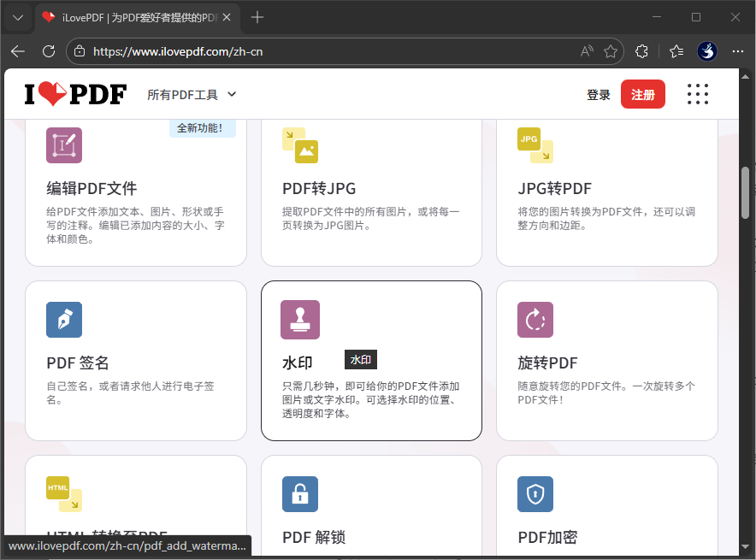Click the PDF 签名 pen icon
Viewport: 756px width, 560px height.
(62, 319)
